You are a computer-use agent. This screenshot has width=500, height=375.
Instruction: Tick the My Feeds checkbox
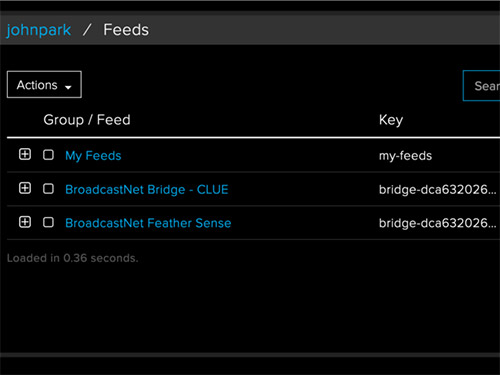tap(48, 155)
